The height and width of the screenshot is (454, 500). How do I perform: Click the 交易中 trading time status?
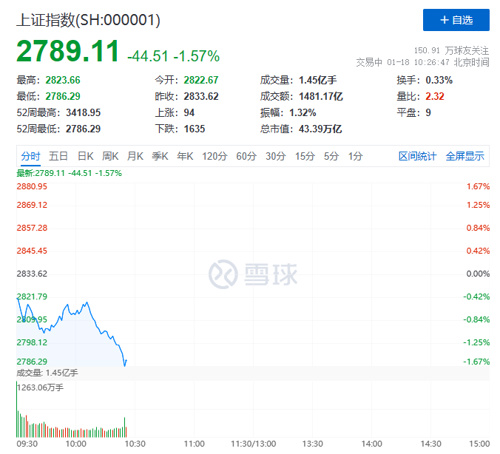click(x=423, y=62)
